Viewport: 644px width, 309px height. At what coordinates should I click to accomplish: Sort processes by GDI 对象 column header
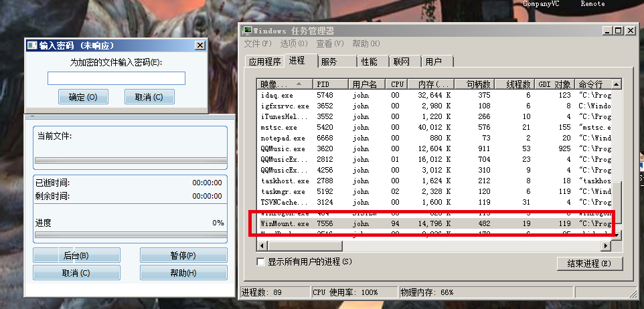pyautogui.click(x=554, y=84)
